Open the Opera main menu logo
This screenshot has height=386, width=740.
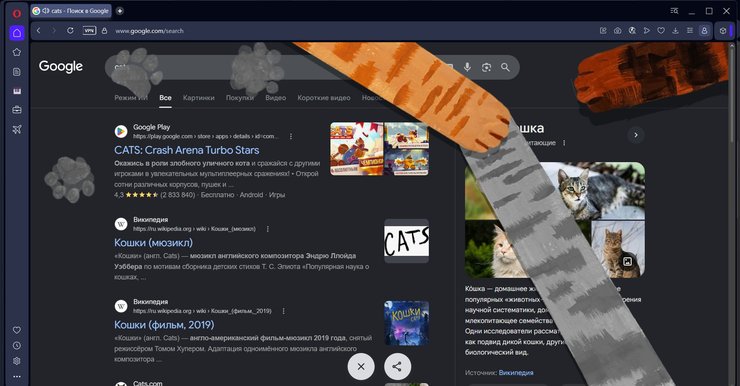pyautogui.click(x=17, y=13)
